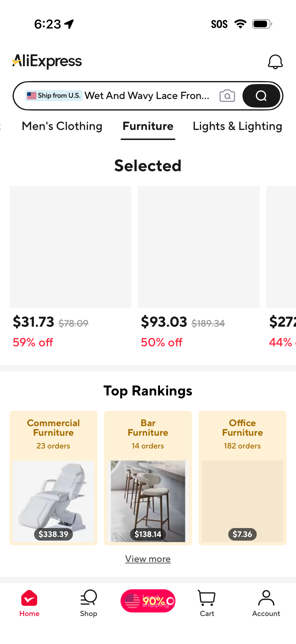This screenshot has height=644, width=296.
Task: Open the $93.03 selected product
Action: coord(199,247)
